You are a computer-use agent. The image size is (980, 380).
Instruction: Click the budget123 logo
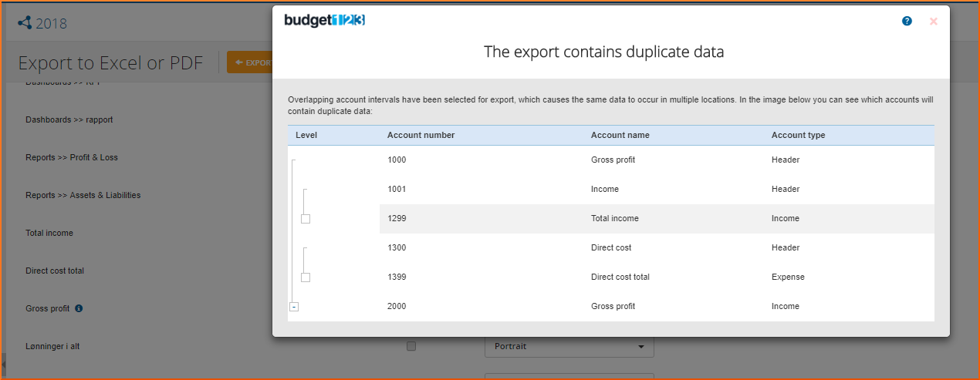324,21
